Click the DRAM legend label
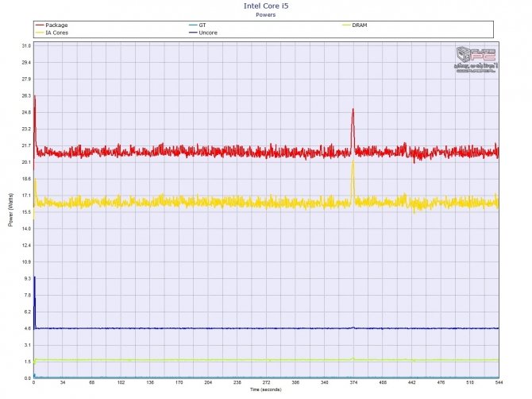This screenshot has width=532, height=399. coord(360,25)
